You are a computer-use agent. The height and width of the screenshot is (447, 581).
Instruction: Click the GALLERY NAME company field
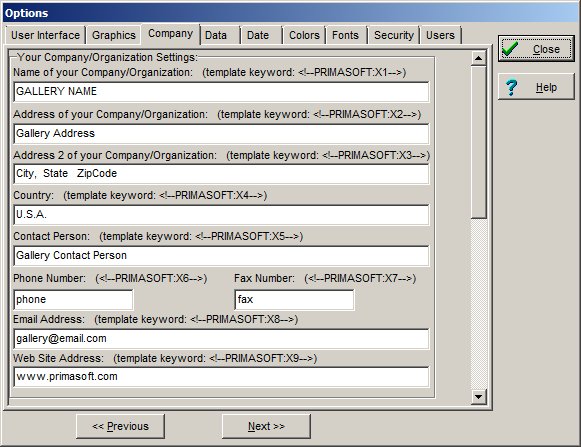(221, 92)
